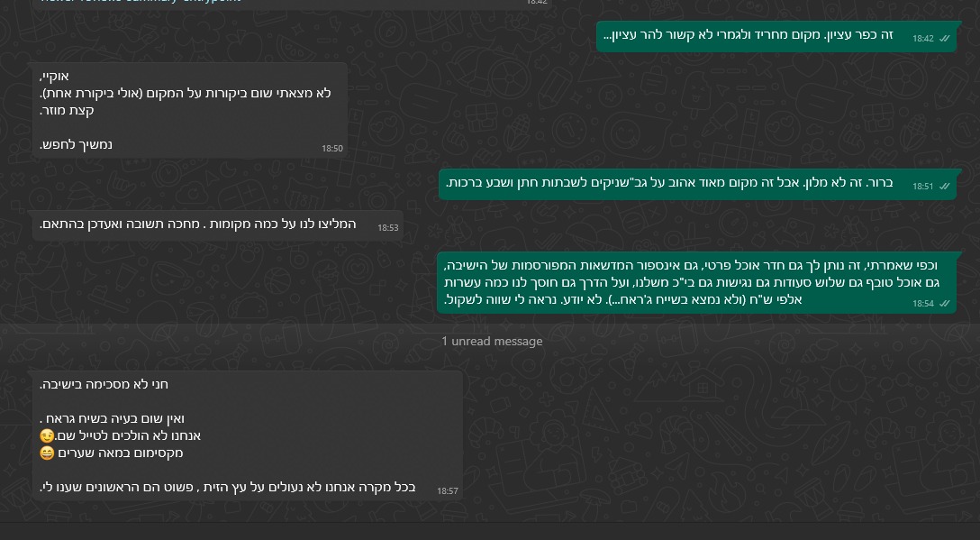This screenshot has width=980, height=540.
Task: Click the "אוקיי," line of the received message
Action: click(x=55, y=76)
